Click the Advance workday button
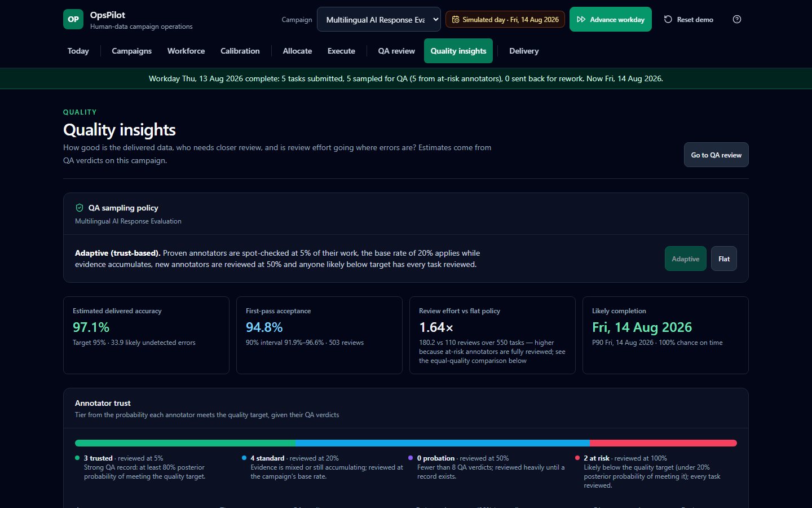Image resolution: width=812 pixels, height=508 pixels. pos(611,19)
